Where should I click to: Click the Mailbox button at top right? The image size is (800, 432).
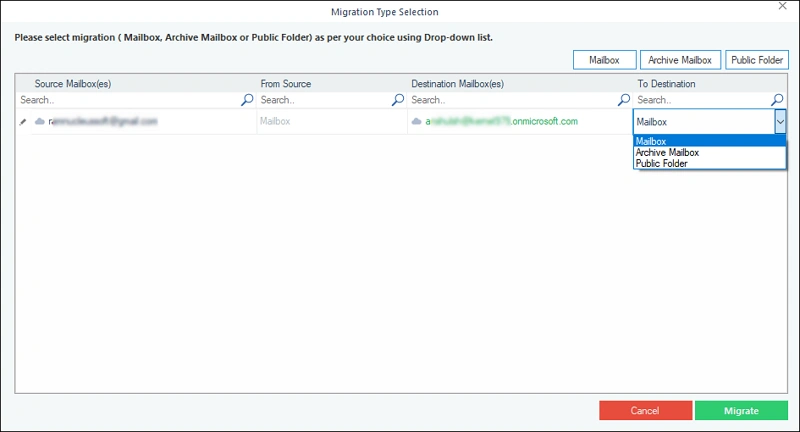pos(605,60)
